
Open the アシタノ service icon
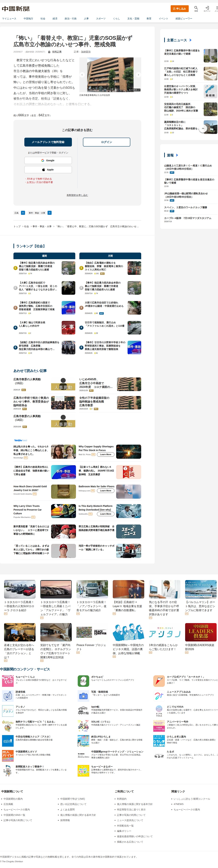[8, 711]
